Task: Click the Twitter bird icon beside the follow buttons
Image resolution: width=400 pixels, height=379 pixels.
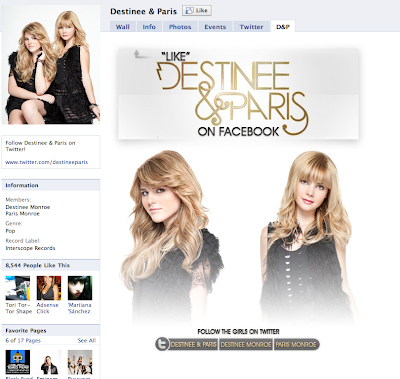Action: 162,344
